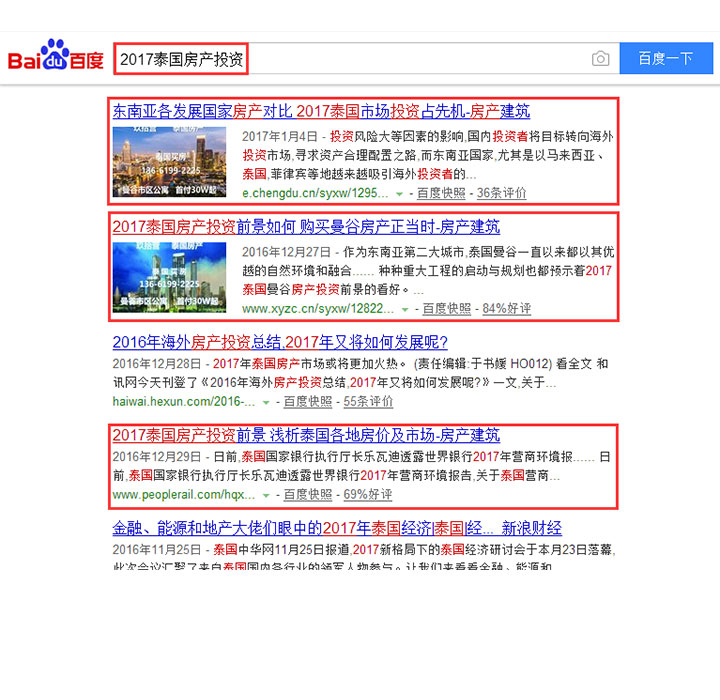
Task: Open result 金融、能源和地产大佬们眼中的2017年泰国经济
Action: [337, 528]
